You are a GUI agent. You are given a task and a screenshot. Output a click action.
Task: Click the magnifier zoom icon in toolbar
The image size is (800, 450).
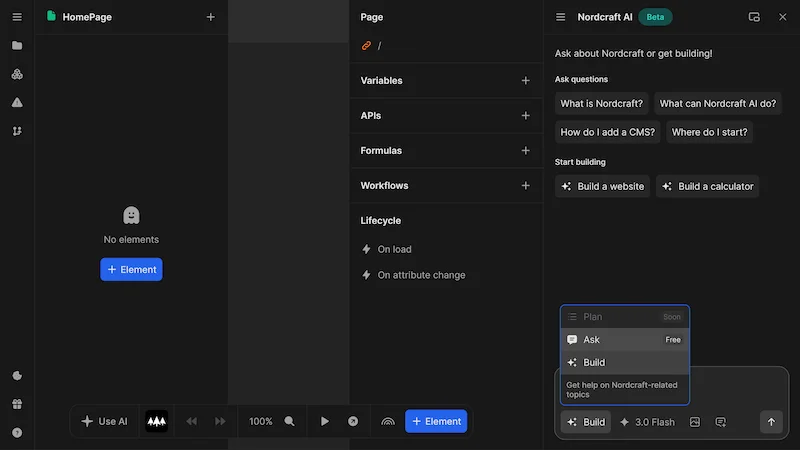tap(289, 421)
